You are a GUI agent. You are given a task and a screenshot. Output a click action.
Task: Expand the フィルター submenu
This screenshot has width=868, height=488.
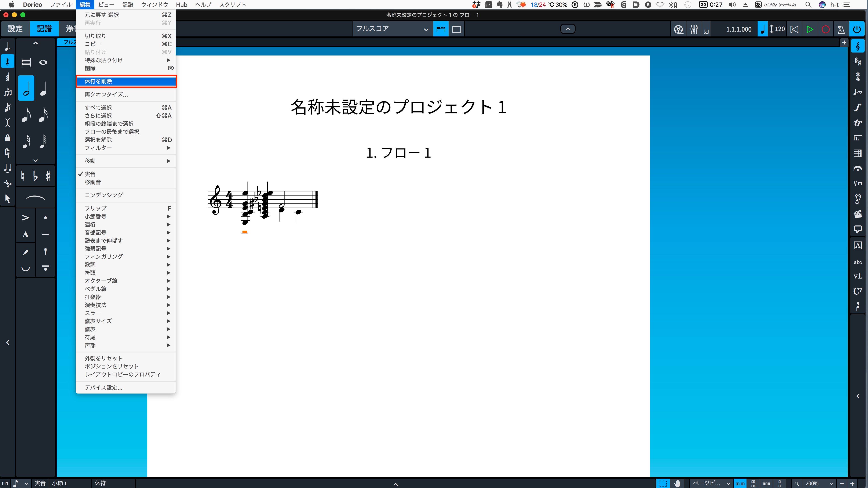coord(126,148)
